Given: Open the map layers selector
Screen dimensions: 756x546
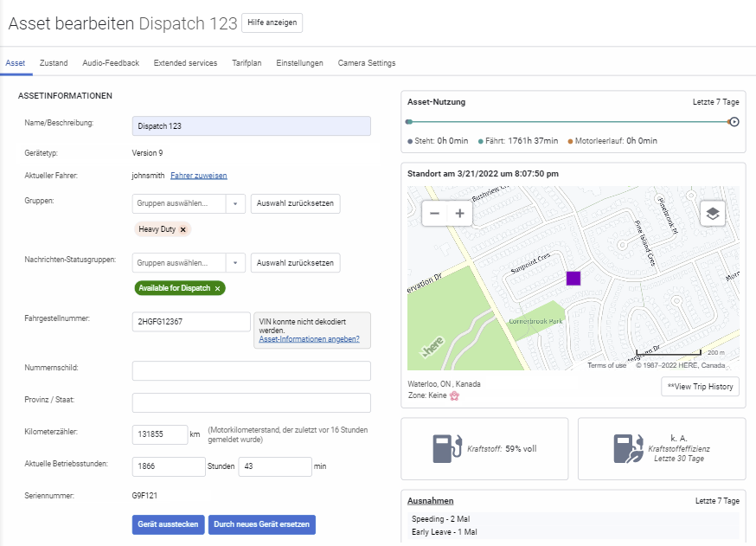Looking at the screenshot, I should tap(712, 213).
